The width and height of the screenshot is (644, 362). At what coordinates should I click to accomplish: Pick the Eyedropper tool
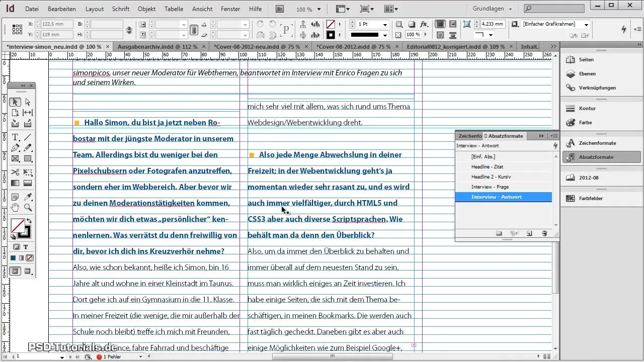click(28, 197)
